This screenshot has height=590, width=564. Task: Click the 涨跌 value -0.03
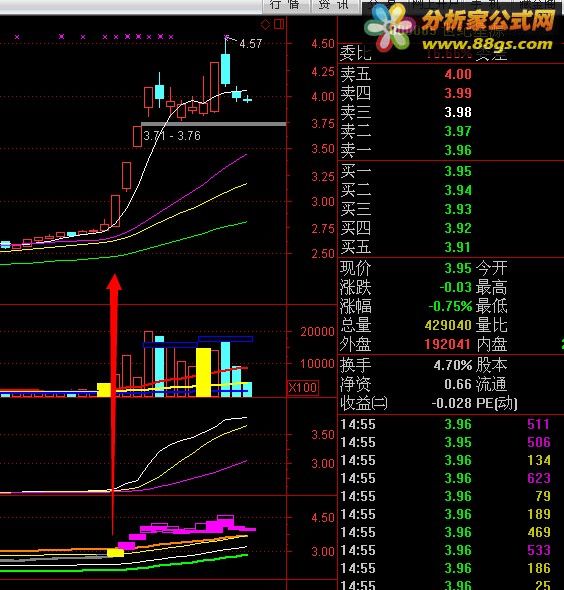tap(456, 287)
